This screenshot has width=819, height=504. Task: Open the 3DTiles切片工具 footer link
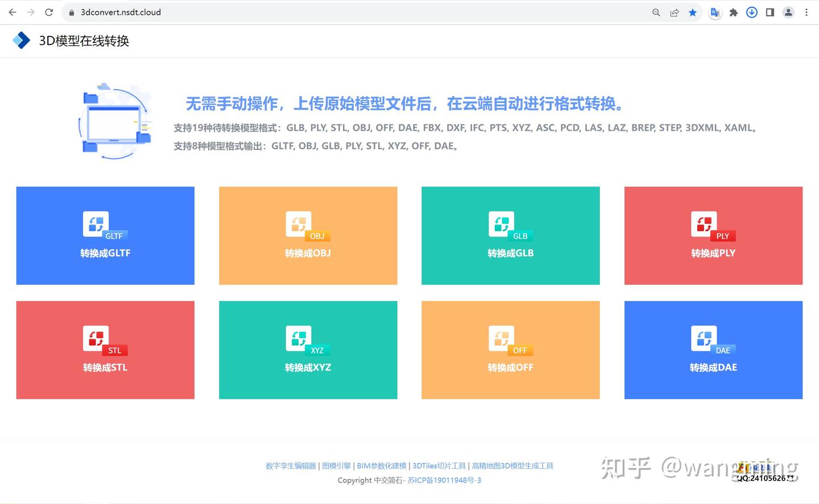[440, 465]
